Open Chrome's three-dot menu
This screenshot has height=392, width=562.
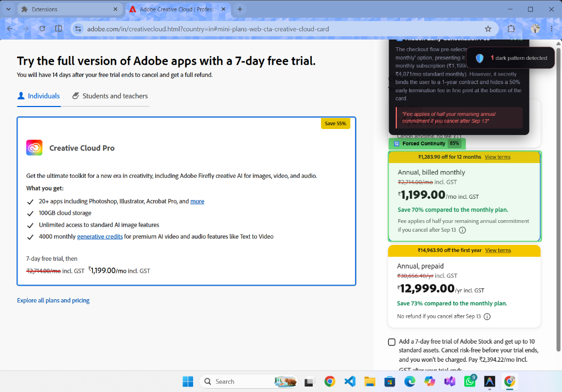click(x=552, y=29)
